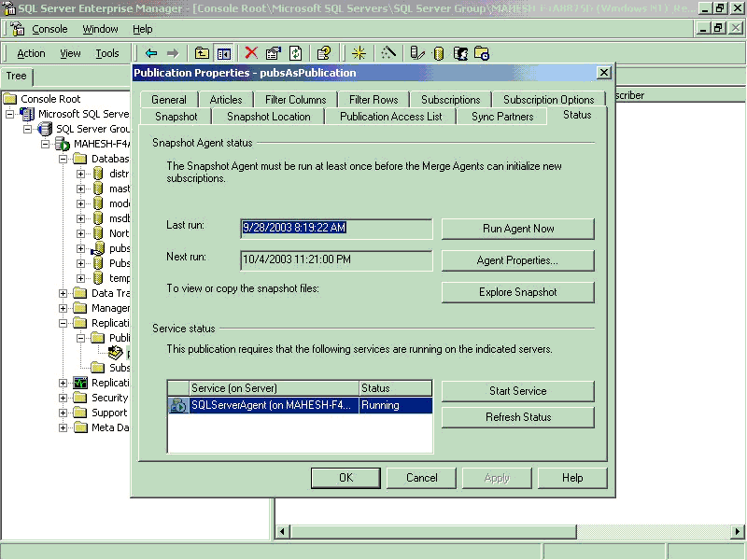
Task: Click the yellow New starburst toolbar icon
Action: (x=359, y=53)
